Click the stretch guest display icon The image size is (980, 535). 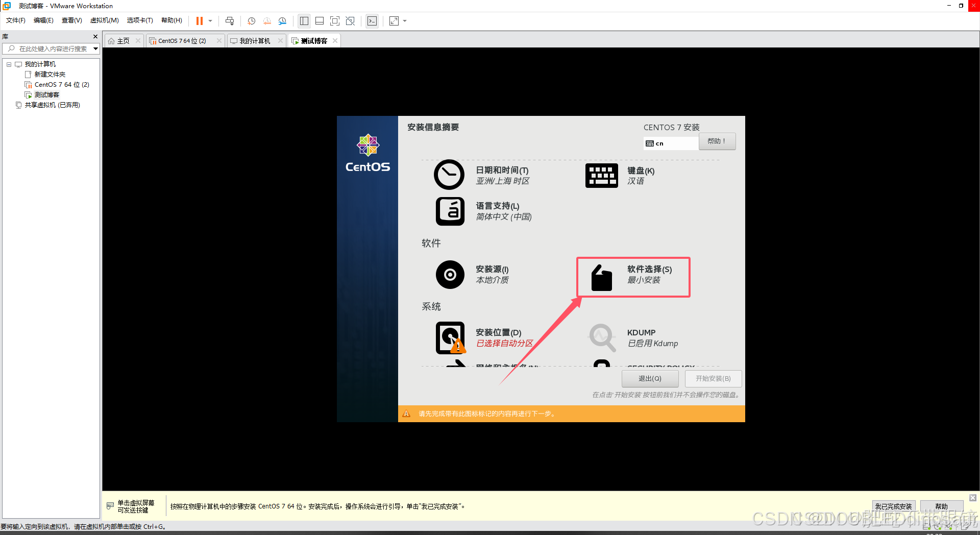pyautogui.click(x=394, y=21)
